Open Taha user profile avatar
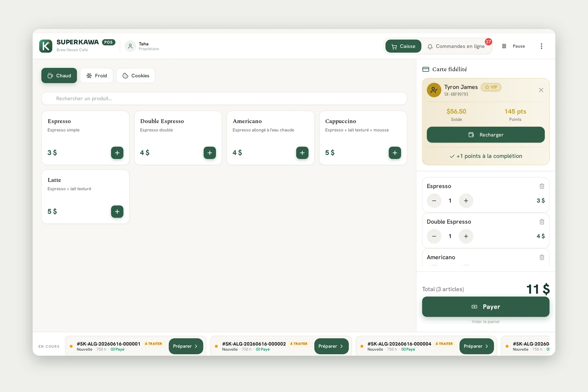Screen dimensions: 588x392 130,46
